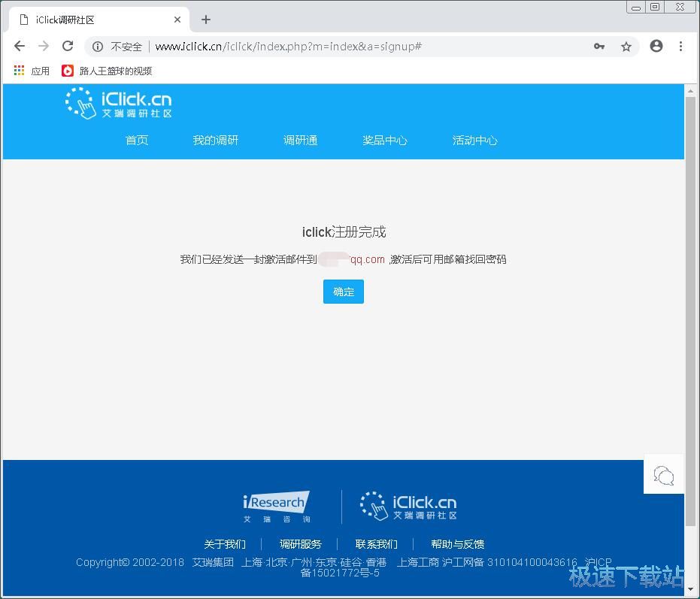Open 调研通 navigation item

tap(300, 141)
